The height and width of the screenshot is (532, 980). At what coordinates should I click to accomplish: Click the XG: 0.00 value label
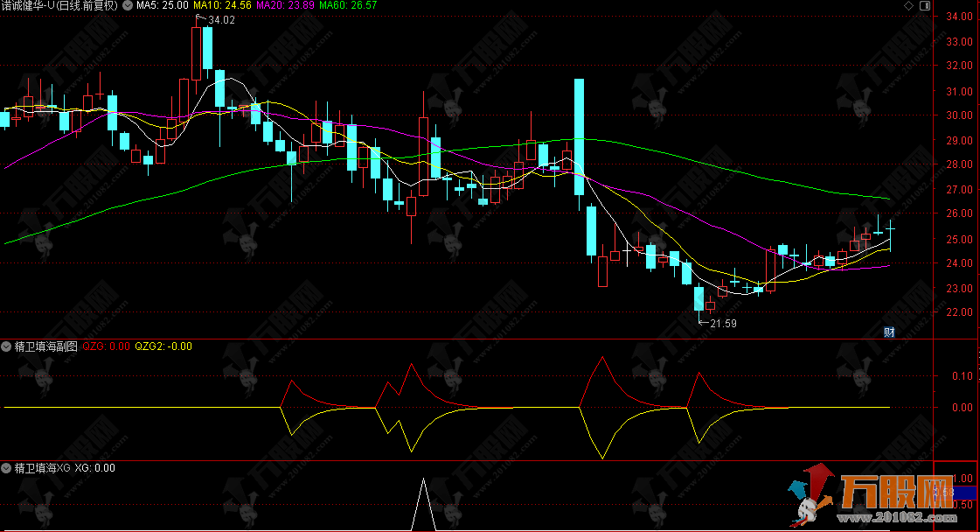(x=94, y=468)
